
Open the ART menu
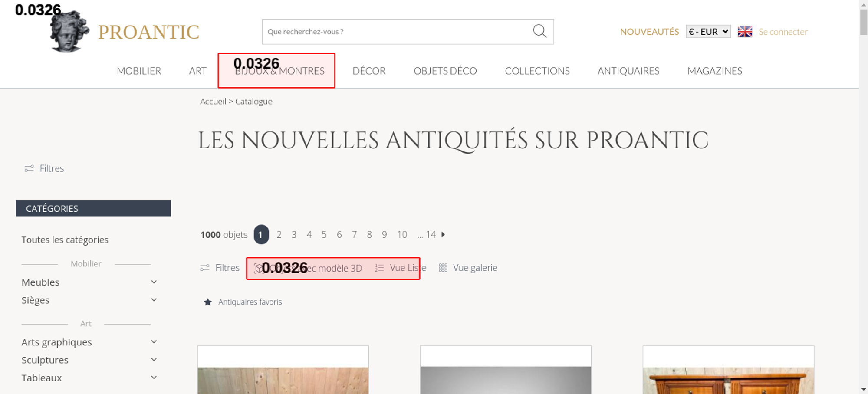coord(198,71)
